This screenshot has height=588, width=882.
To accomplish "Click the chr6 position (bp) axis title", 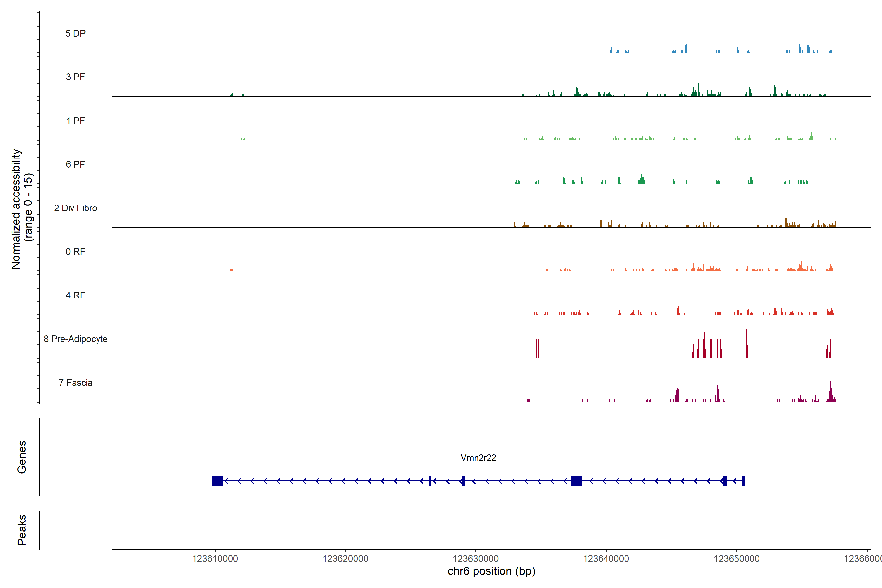I will (x=491, y=571).
